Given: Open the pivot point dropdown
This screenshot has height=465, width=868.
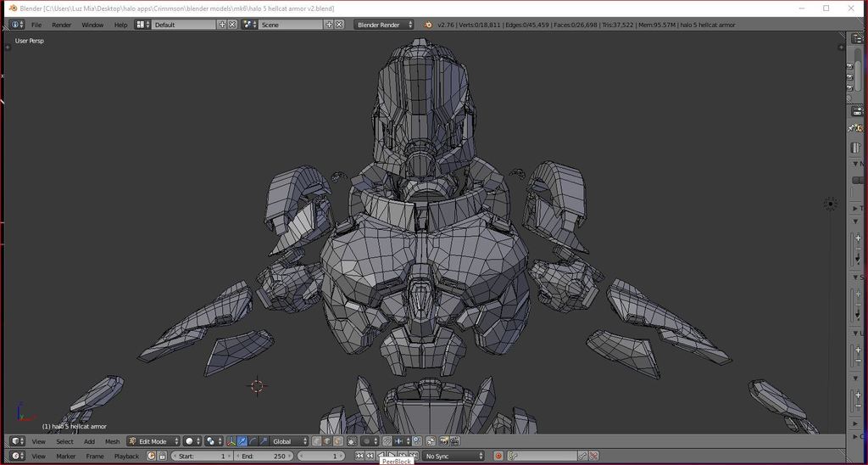Looking at the screenshot, I should [214, 441].
